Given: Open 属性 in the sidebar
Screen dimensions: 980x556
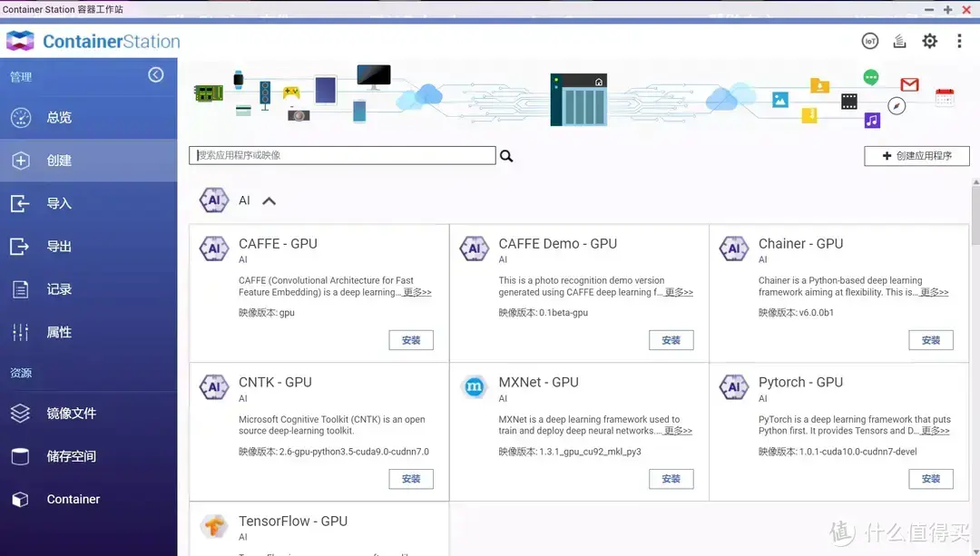Looking at the screenshot, I should tap(89, 332).
